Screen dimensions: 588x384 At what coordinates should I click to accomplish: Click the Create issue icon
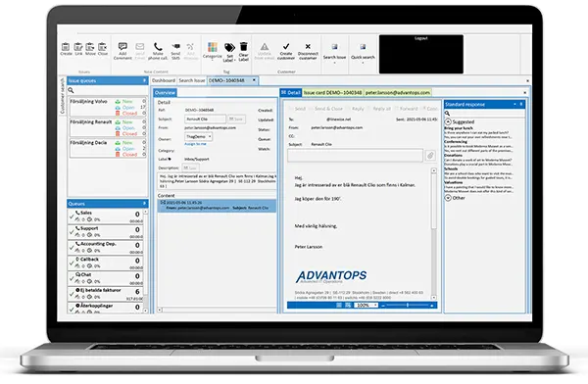(x=66, y=47)
